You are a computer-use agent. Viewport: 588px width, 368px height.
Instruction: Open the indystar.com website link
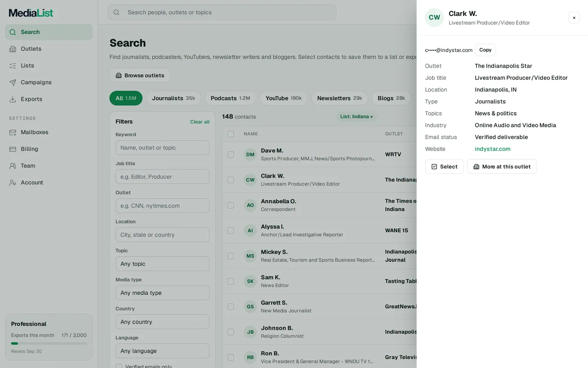(492, 149)
